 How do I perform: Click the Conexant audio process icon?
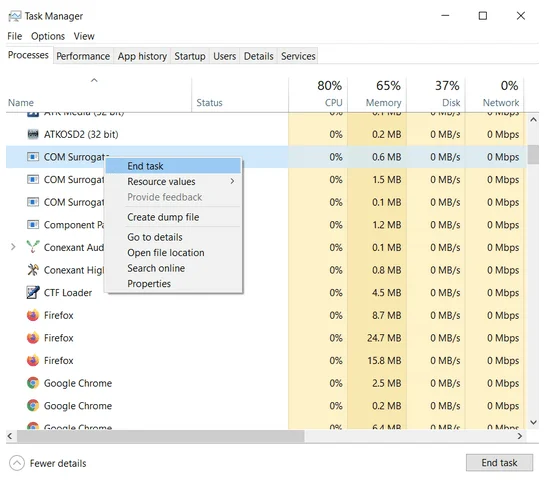coord(33,247)
